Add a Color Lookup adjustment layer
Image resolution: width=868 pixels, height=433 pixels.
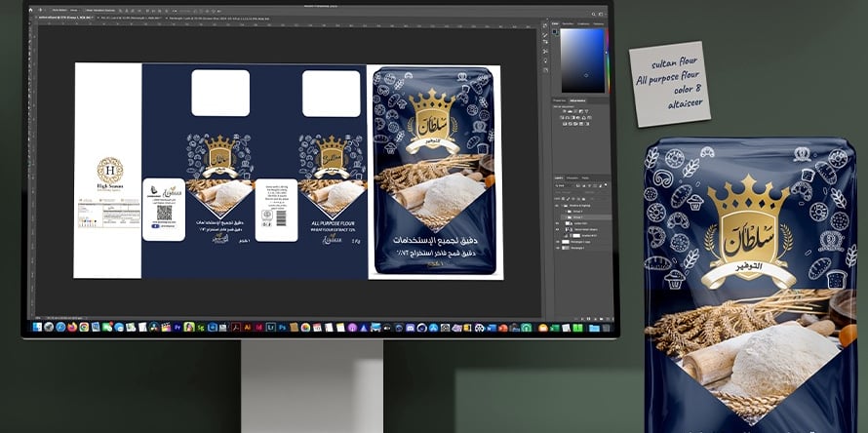click(589, 118)
